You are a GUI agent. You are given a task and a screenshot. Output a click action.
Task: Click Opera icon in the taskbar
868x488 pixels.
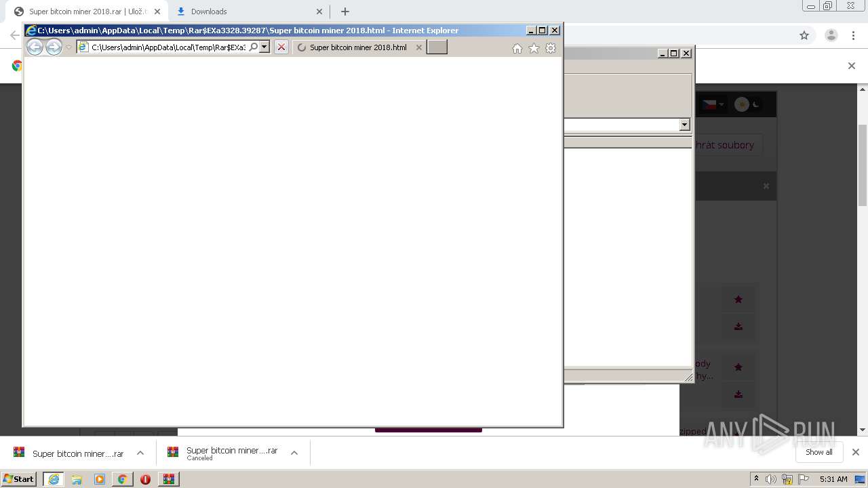[x=145, y=479]
